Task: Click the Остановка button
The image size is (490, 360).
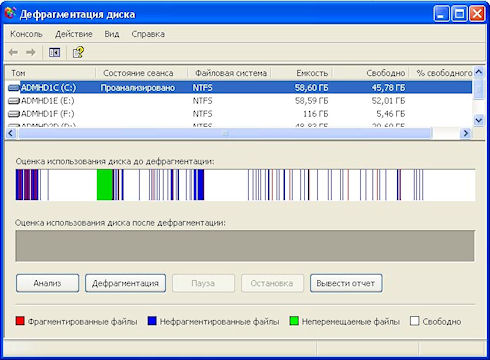Action: pos(272,283)
